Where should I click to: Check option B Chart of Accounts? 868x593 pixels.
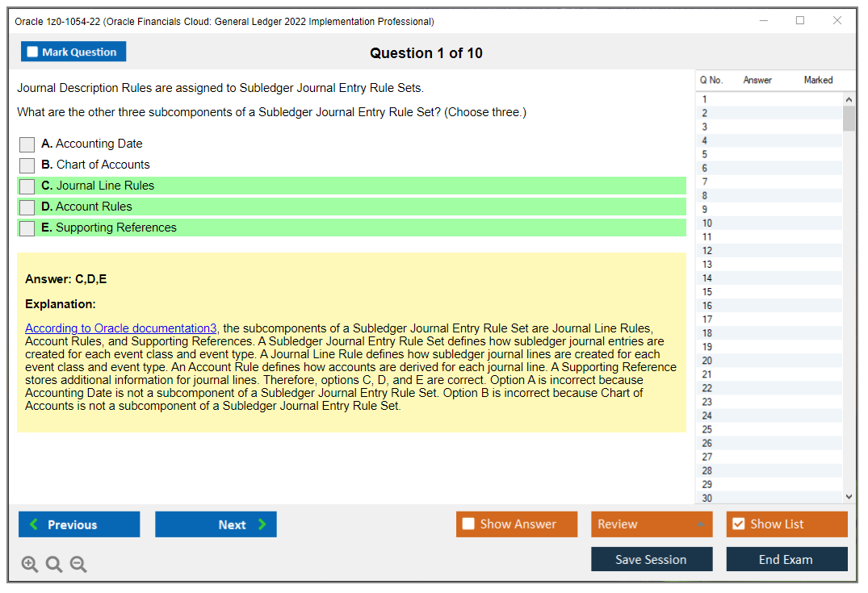click(27, 165)
